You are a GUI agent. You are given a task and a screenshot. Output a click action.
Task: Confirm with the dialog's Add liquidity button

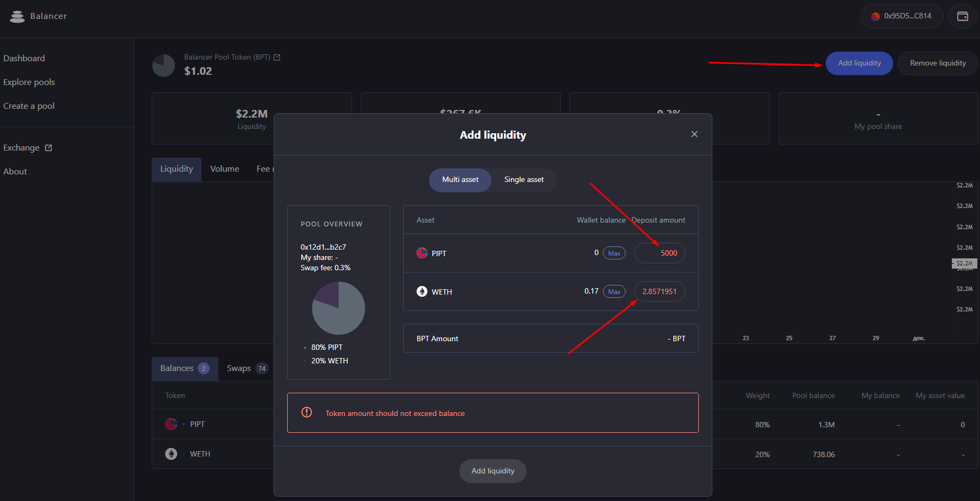coord(493,471)
